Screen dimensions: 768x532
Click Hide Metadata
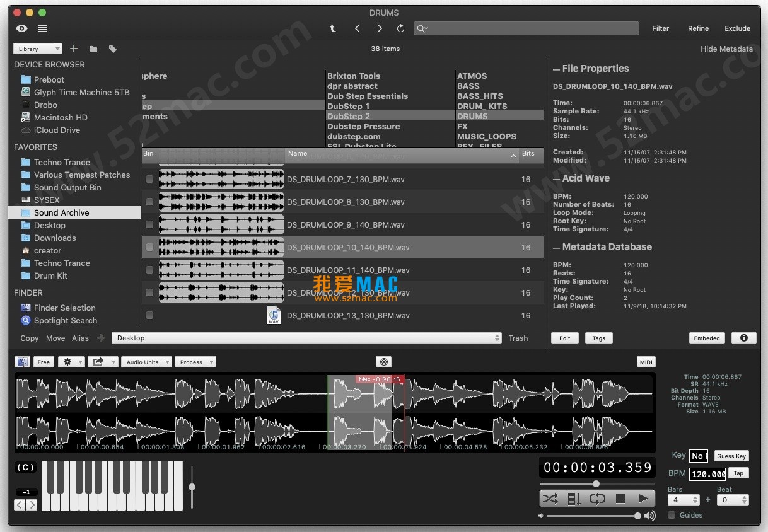tap(727, 49)
